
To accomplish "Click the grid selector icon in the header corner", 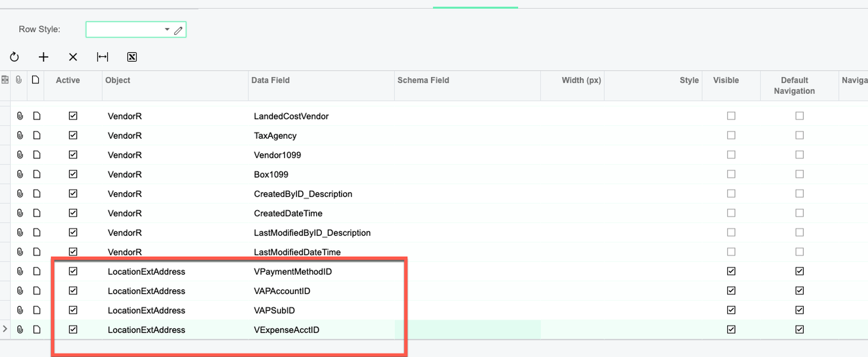I will (x=5, y=80).
